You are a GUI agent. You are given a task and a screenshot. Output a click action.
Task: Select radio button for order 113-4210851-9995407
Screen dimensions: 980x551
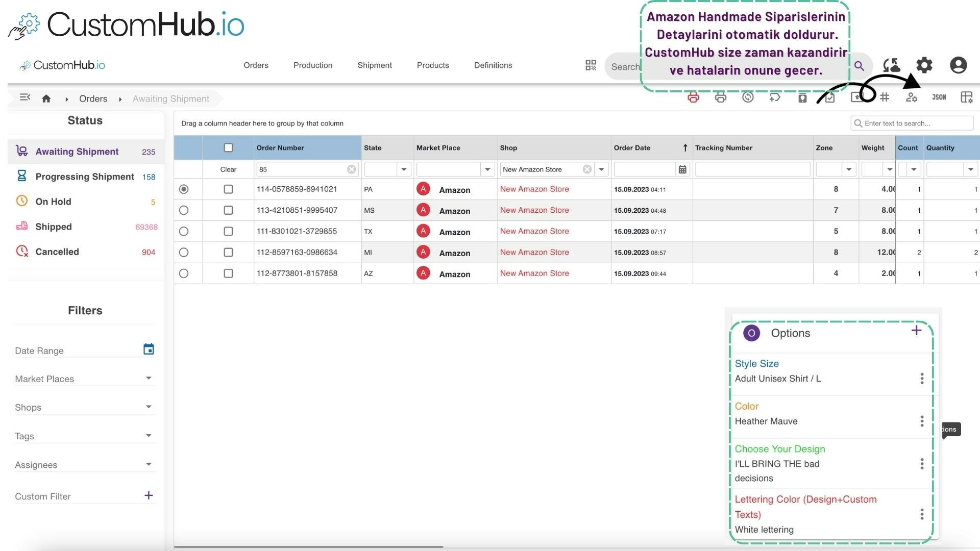(184, 210)
